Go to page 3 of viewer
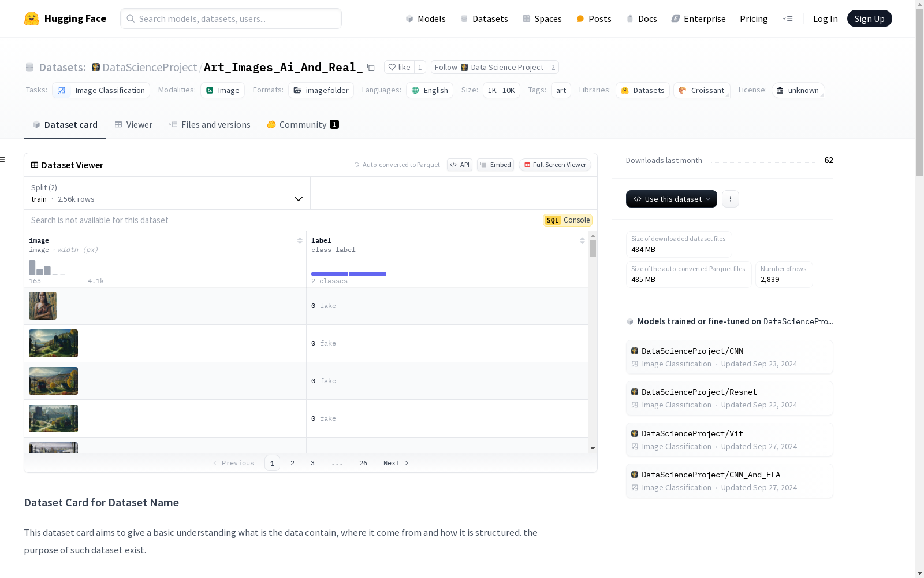 pos(313,463)
